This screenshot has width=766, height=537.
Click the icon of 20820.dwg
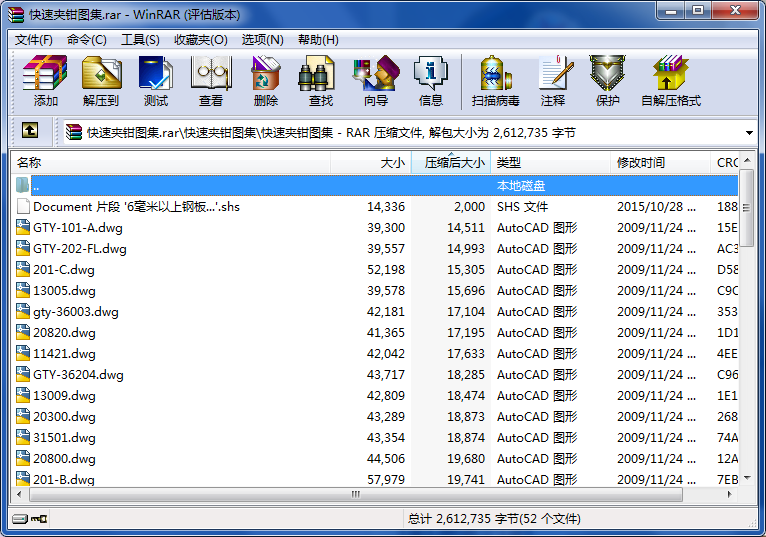tap(22, 332)
